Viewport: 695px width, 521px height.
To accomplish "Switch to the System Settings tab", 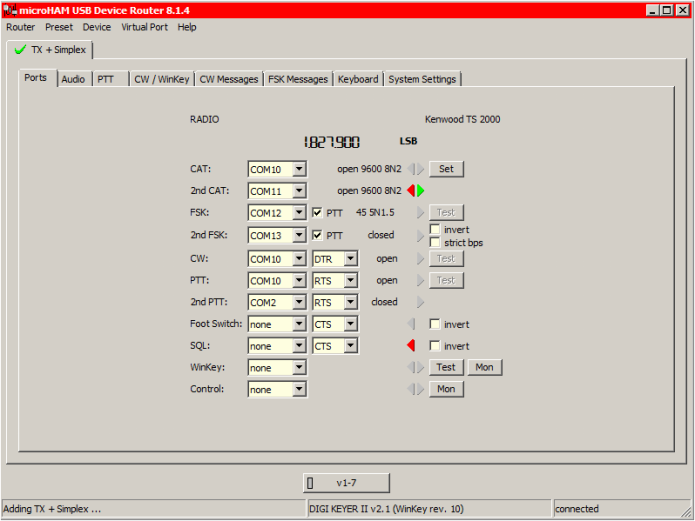I will [x=422, y=79].
